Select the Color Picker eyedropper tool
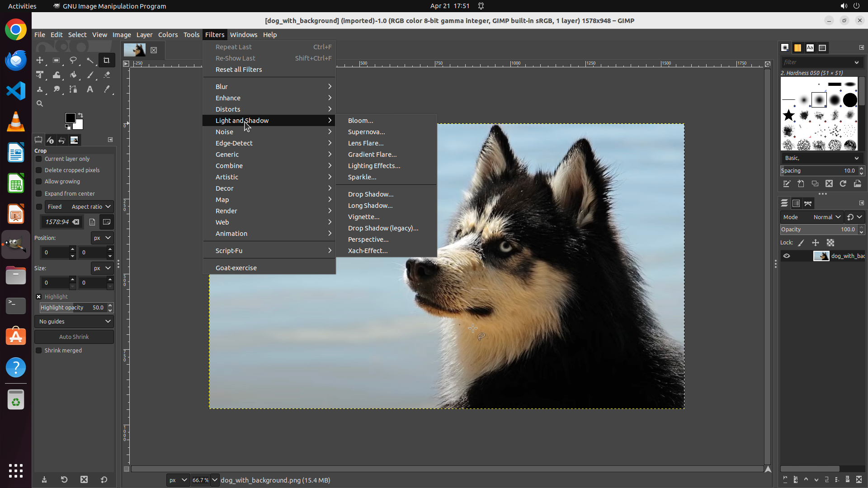 coord(107,89)
